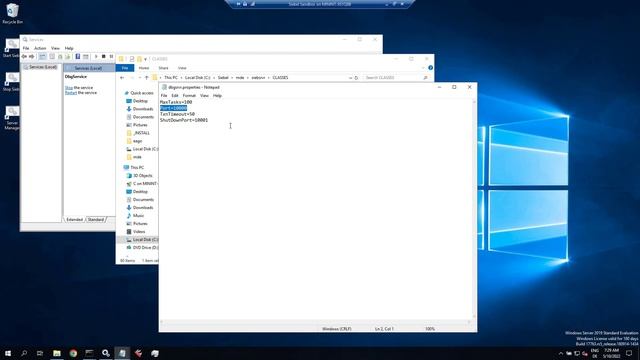Click the Start Service play icon

(96, 56)
